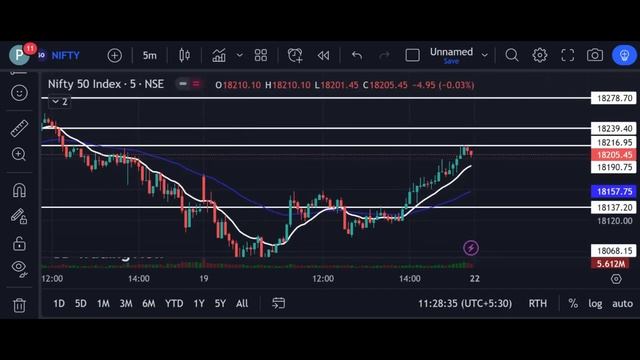Expand the indicators dropdown arrow
Screen dimensions: 640x360
240,55
